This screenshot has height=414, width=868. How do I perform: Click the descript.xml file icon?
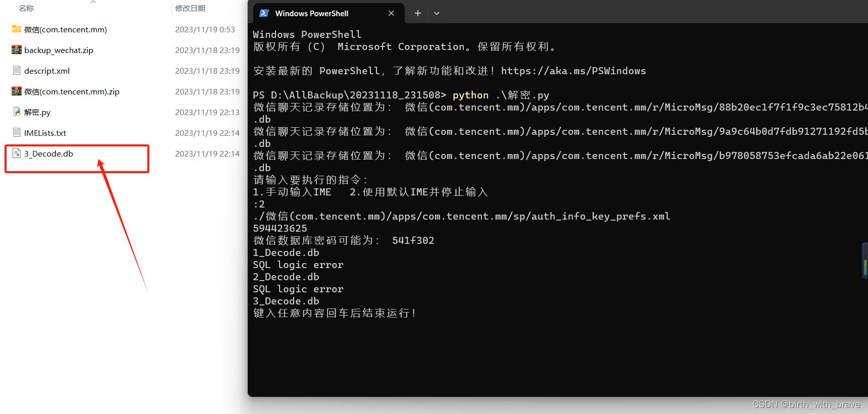coord(17,71)
